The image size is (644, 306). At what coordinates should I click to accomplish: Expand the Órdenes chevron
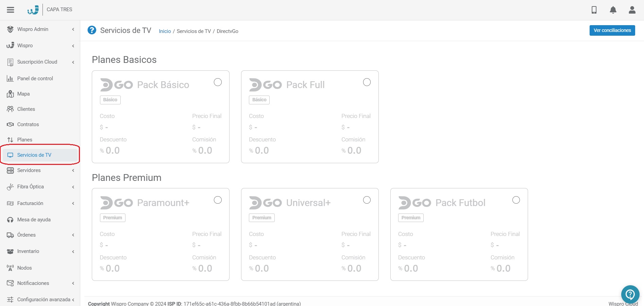pos(73,235)
